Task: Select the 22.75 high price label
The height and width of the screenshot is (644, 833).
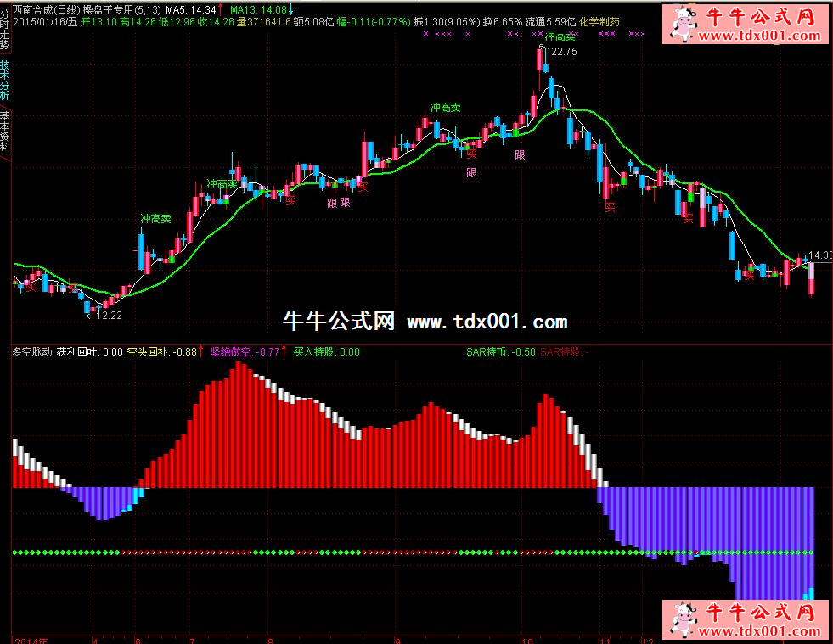Action: click(564, 52)
